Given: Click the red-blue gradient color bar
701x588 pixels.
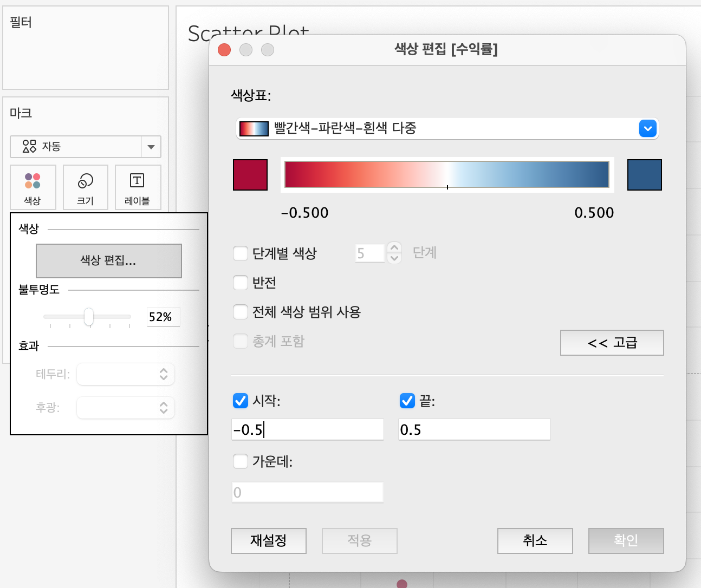Looking at the screenshot, I should click(447, 174).
